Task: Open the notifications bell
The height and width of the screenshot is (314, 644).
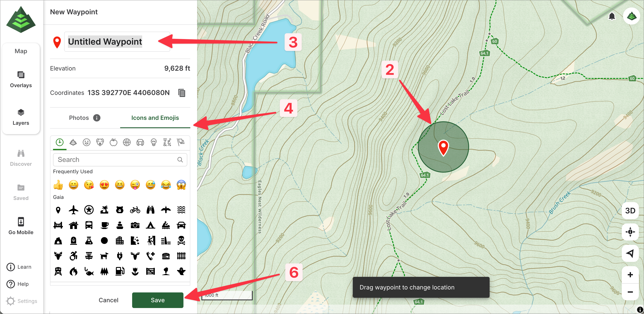Action: pyautogui.click(x=612, y=16)
